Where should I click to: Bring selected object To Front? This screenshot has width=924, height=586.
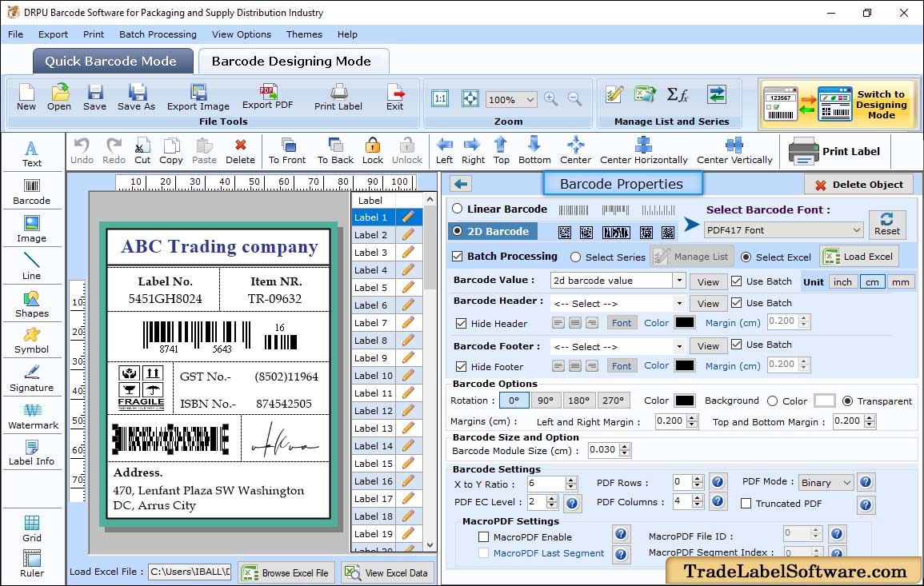coord(287,151)
